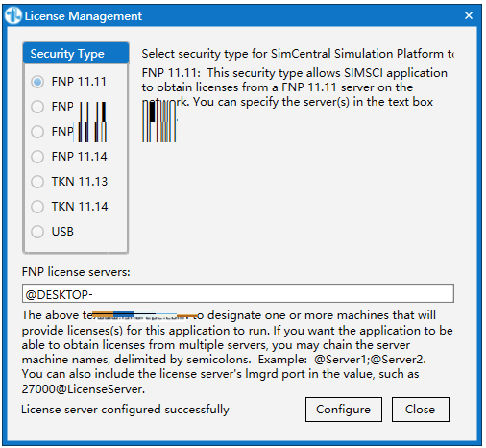Click the License Management title bar text
This screenshot has height=448, width=486.
click(x=84, y=16)
